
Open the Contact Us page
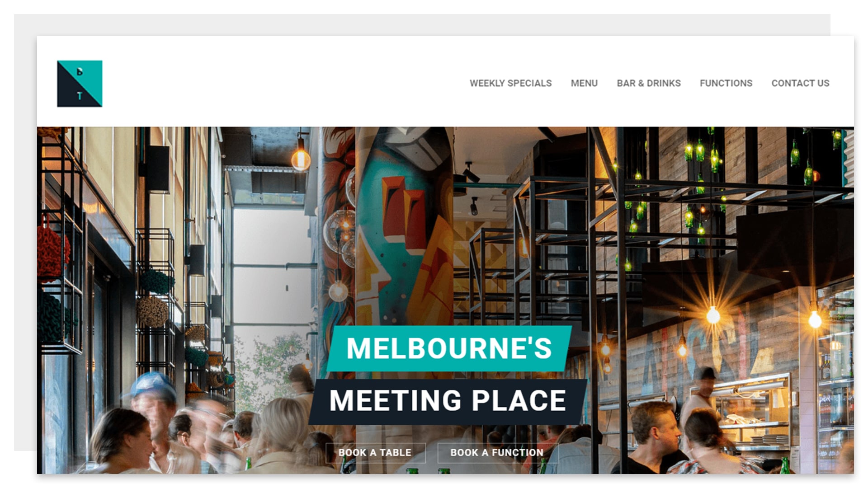pos(800,83)
